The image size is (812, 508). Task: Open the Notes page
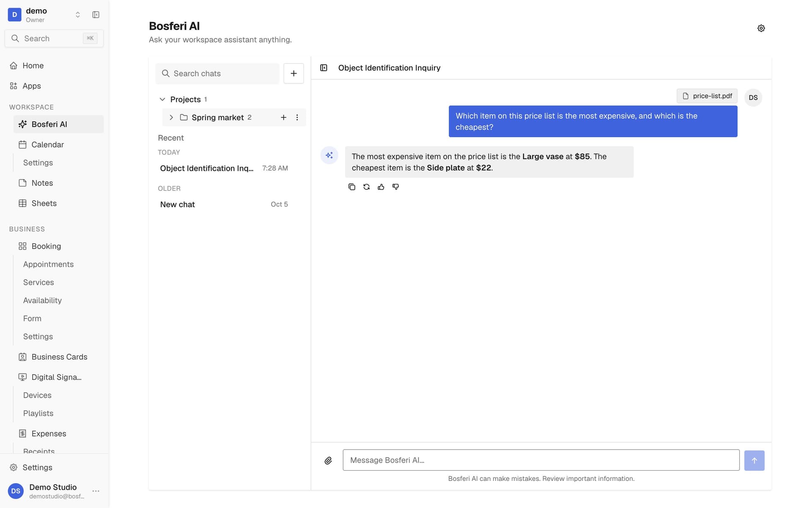click(58, 183)
